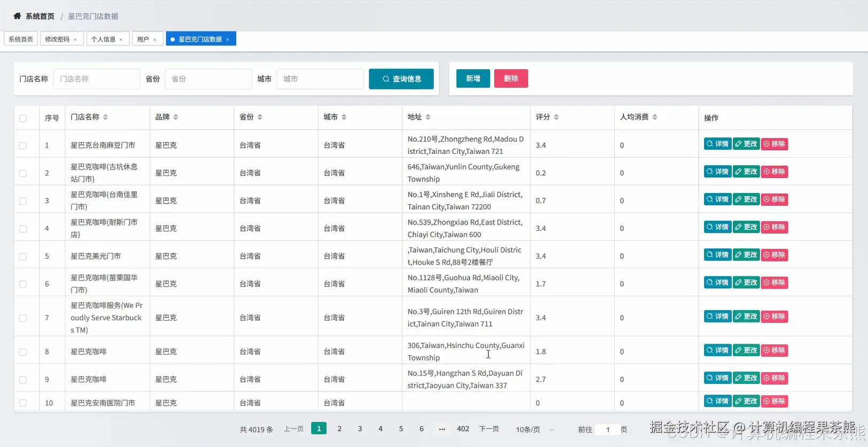Remove 星巴克安南医院门市 row

point(775,401)
